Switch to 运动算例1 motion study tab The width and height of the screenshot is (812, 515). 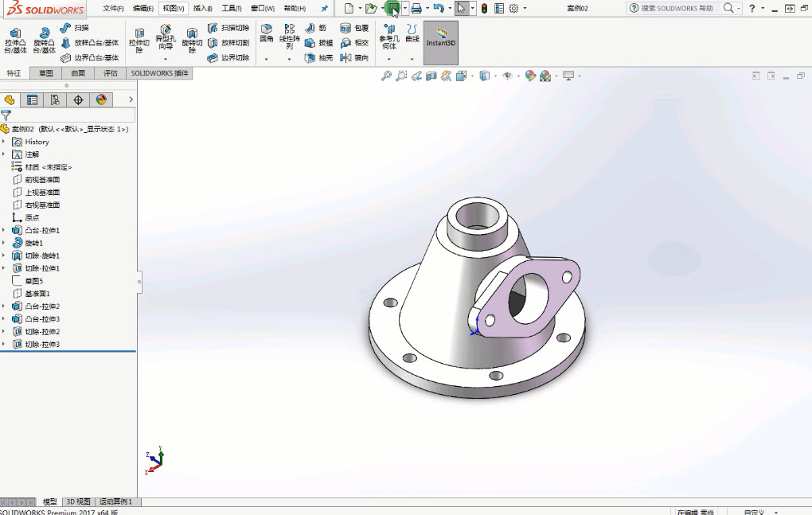click(x=116, y=501)
